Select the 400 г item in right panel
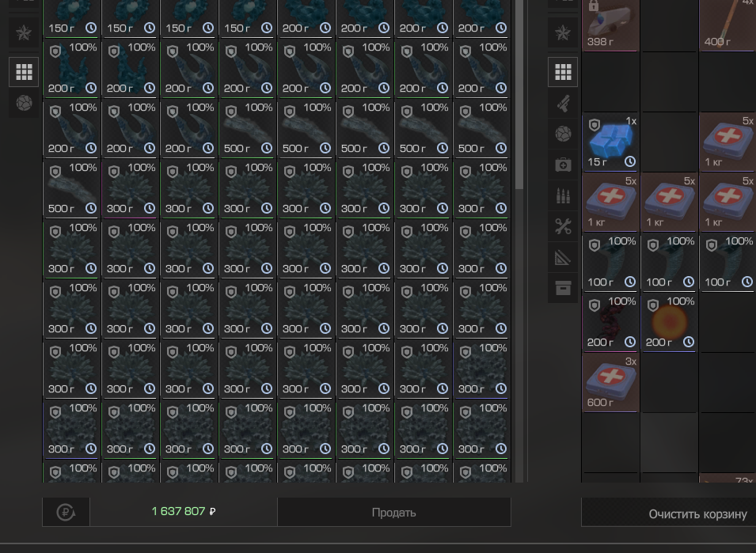Viewport: 756px width, 553px height. pos(728,24)
